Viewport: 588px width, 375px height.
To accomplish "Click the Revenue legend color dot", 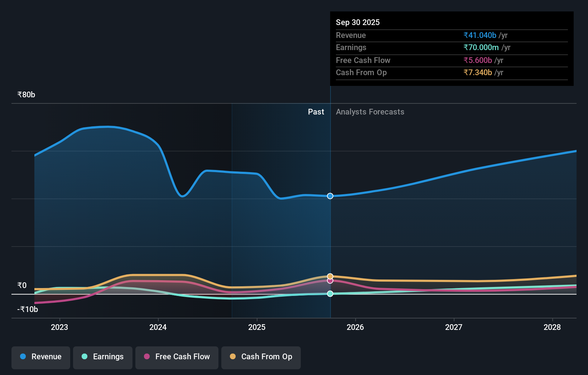I will pos(23,356).
